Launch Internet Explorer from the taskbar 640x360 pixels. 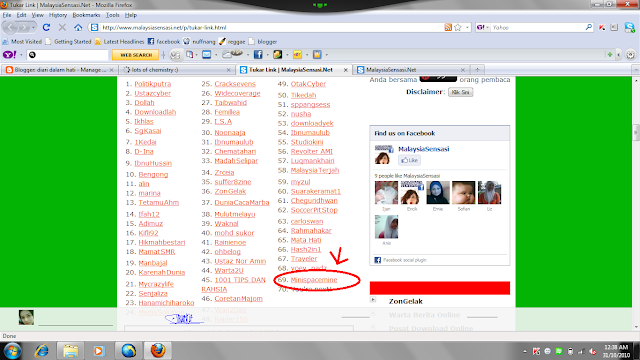click(x=41, y=351)
